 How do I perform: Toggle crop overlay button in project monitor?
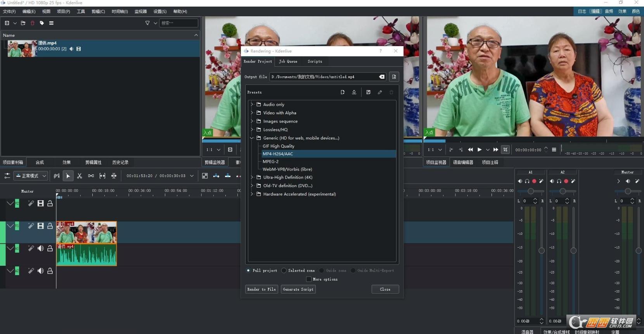click(x=505, y=150)
